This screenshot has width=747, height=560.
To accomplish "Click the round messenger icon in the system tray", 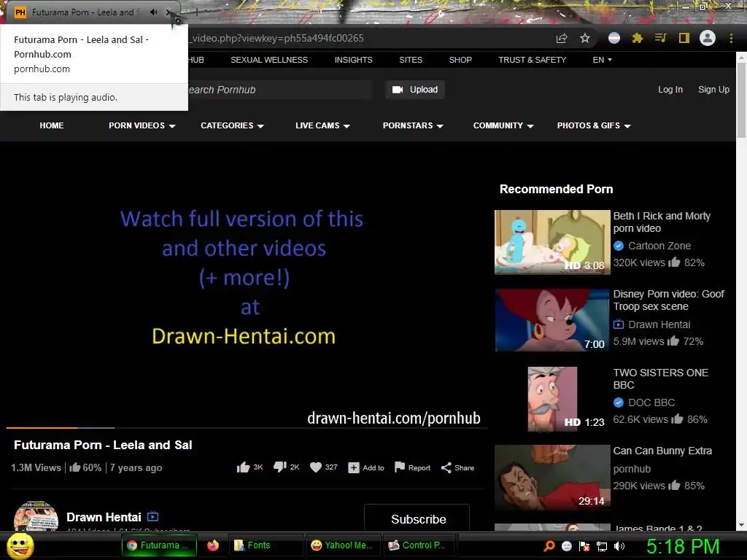I will (566, 546).
